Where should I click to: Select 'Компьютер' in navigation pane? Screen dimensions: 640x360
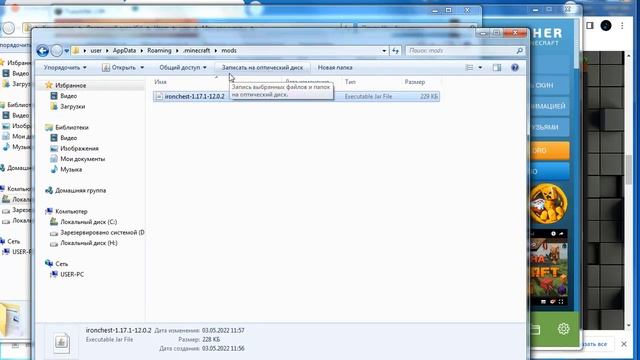[71, 211]
